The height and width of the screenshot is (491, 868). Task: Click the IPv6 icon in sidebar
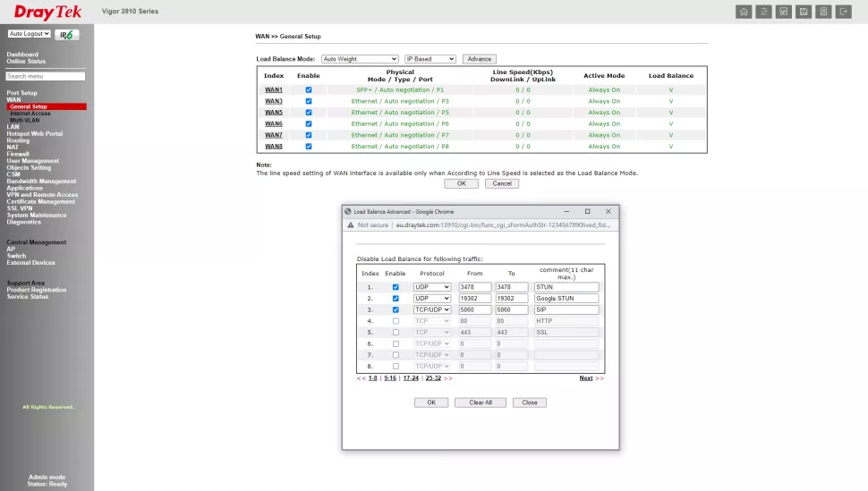[66, 34]
